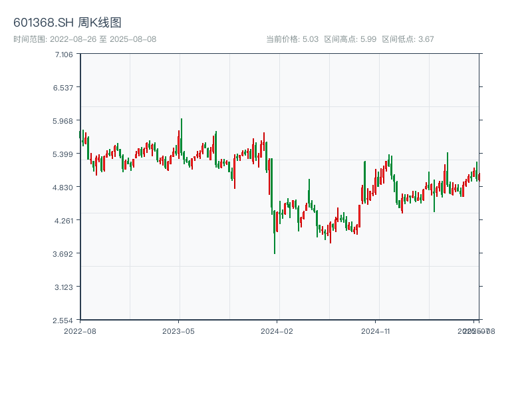Select the 2024-02 x-axis date label
The image size is (532, 399).
click(277, 331)
